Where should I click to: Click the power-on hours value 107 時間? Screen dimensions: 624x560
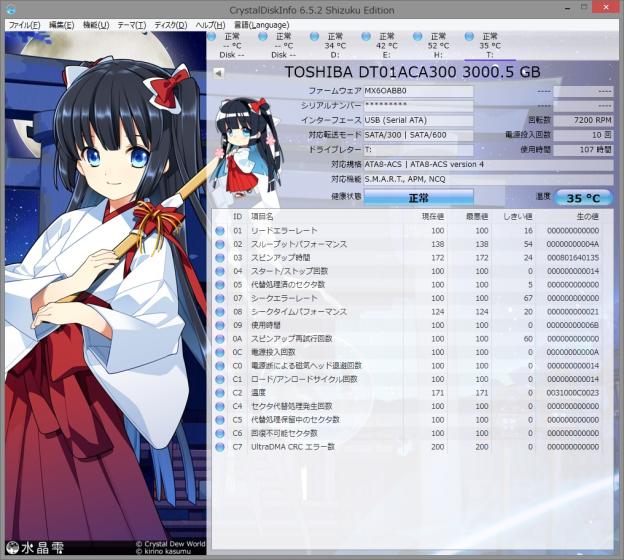tap(583, 150)
